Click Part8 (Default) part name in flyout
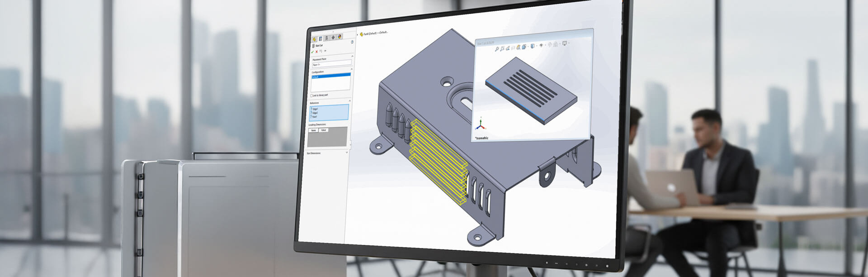Image resolution: width=868 pixels, height=277 pixels. tap(370, 33)
